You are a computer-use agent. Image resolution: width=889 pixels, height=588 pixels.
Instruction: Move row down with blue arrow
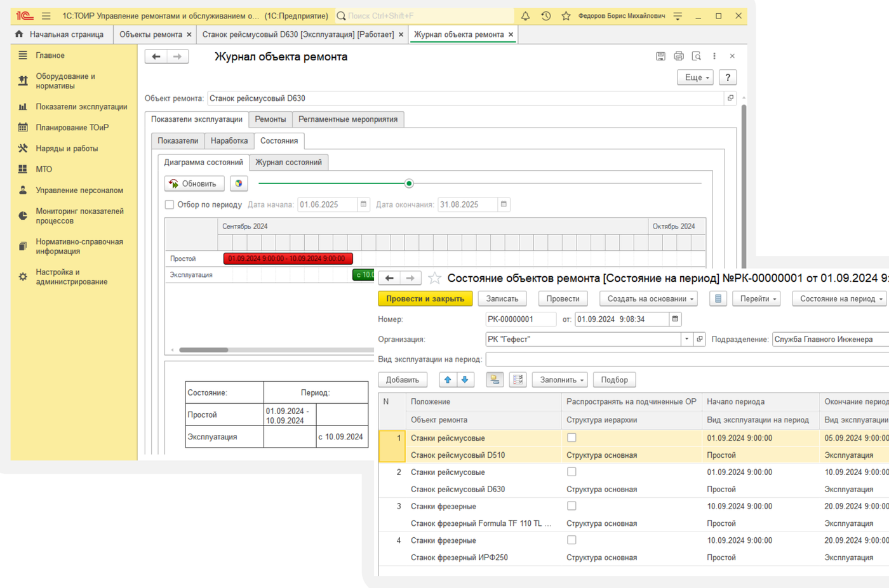coord(465,380)
